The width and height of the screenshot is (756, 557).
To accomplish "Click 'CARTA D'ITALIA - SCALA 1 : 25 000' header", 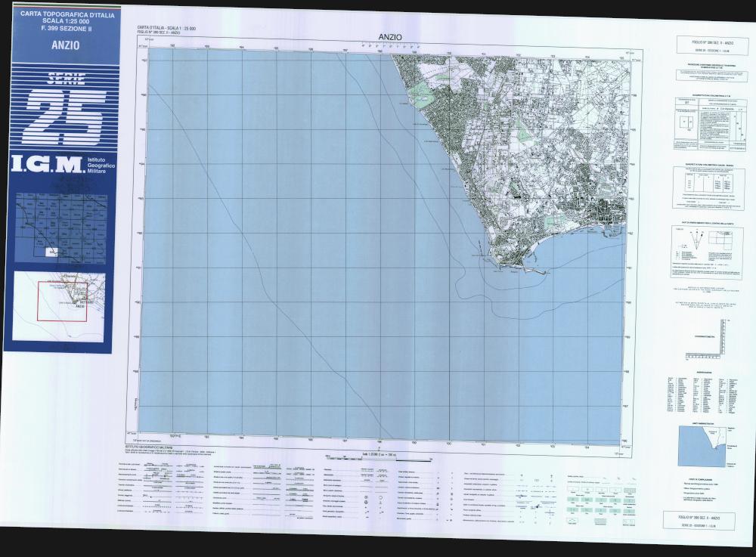I will 166,29.
